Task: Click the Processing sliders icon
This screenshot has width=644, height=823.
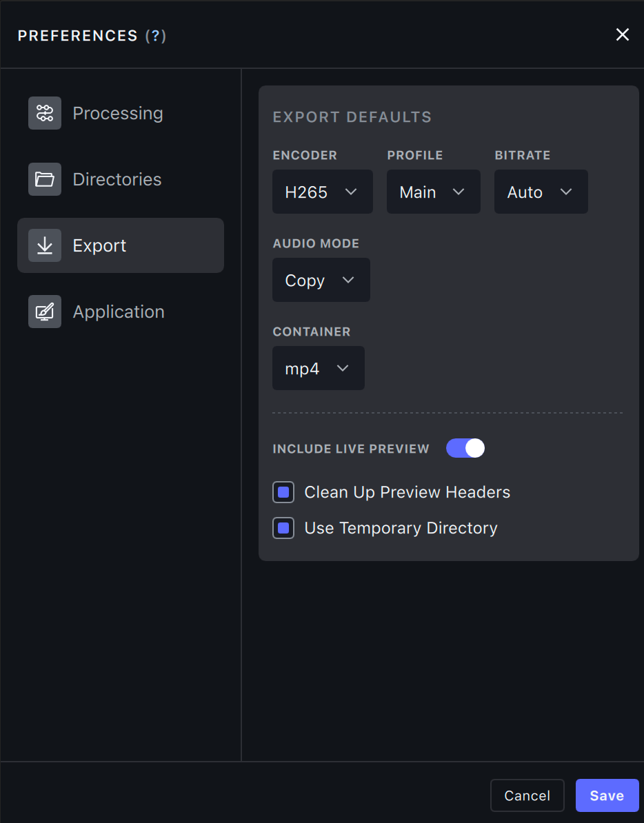Action: click(x=45, y=113)
